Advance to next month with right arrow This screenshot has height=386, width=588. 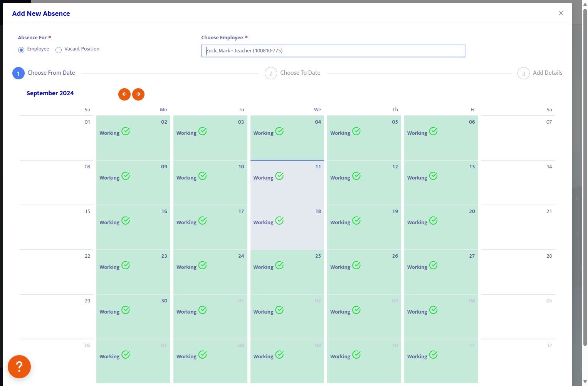click(x=138, y=94)
